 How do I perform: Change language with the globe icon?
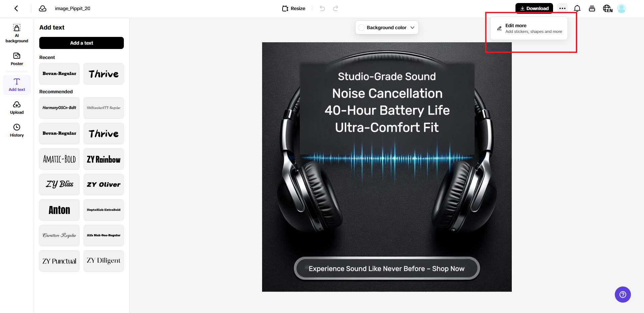tap(608, 8)
